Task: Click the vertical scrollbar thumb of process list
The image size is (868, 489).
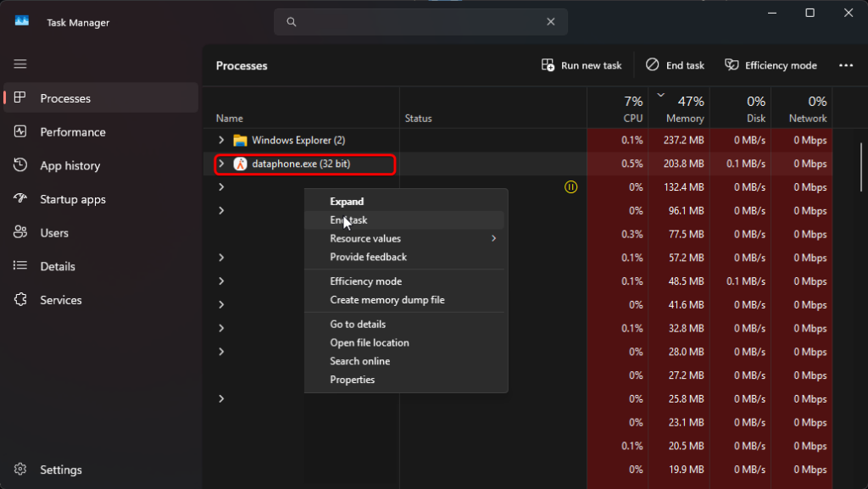Action: pos(861,167)
